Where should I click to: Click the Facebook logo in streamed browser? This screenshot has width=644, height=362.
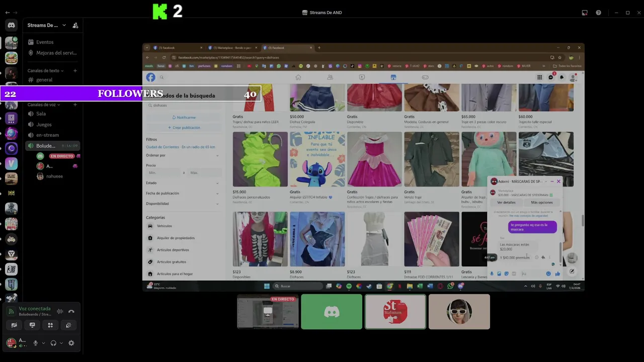(x=150, y=77)
